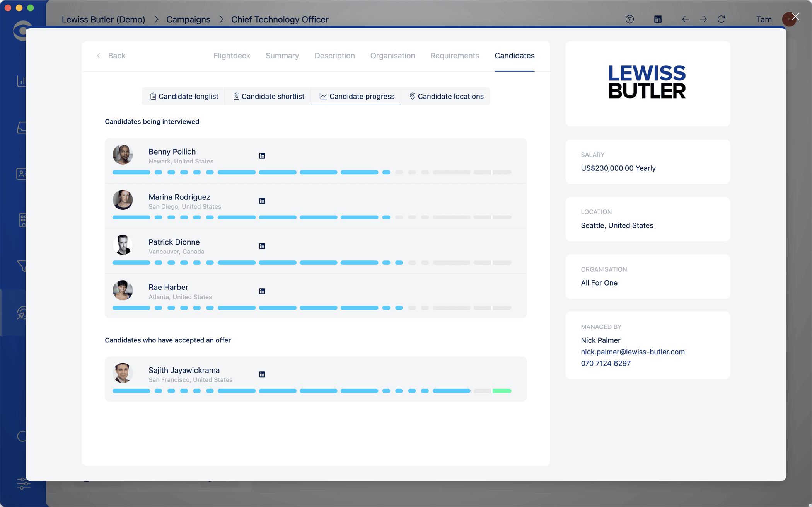Click the refresh icon in header
This screenshot has height=507, width=812.
click(721, 19)
